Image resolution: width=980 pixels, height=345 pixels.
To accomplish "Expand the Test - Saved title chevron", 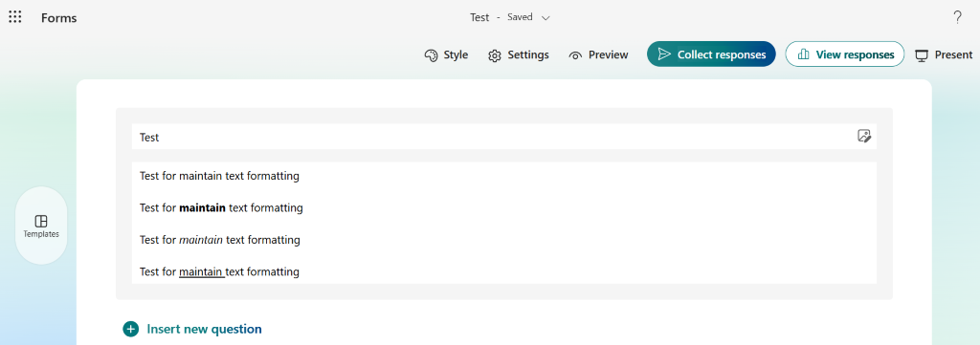I will [x=546, y=18].
